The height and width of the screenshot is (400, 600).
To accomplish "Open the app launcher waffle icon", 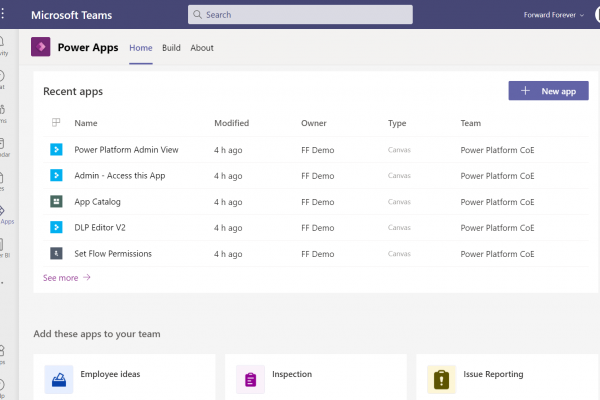I will pos(2,15).
